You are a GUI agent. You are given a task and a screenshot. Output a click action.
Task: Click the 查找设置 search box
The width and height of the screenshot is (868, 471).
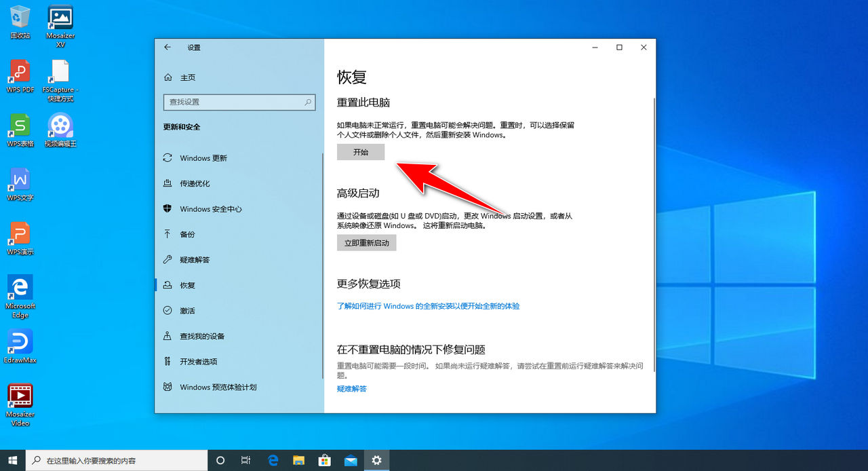tap(239, 102)
